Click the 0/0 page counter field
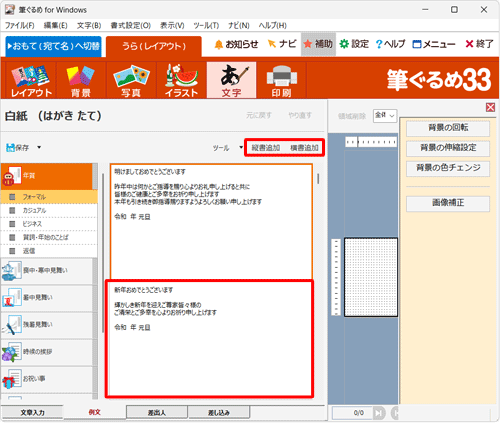This screenshot has height=425, width=500. coord(352,413)
